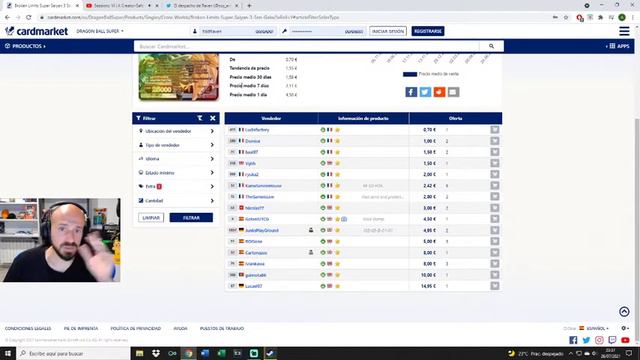
Task: Open Política de Privacidad footer link
Action: (136, 329)
